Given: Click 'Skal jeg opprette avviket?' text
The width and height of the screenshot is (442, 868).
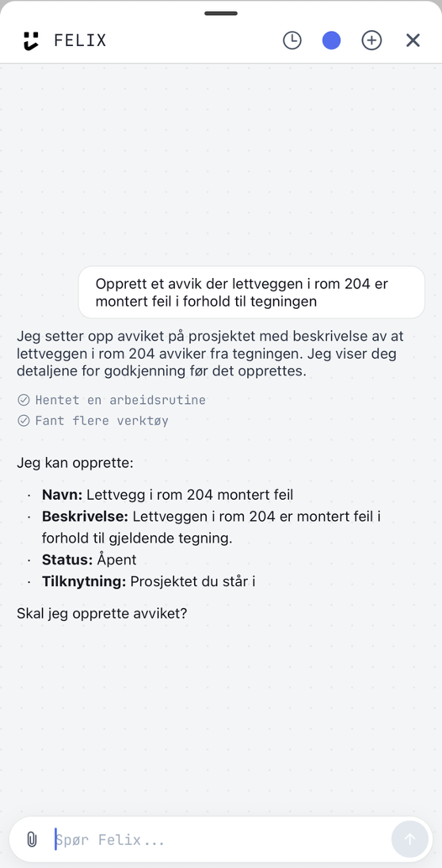Looking at the screenshot, I should pos(102,614).
